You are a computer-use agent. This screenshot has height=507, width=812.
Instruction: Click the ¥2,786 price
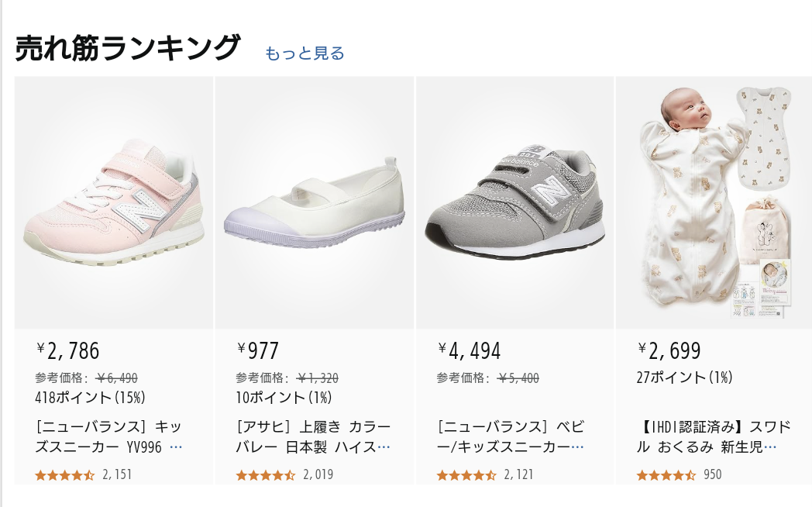coord(68,351)
